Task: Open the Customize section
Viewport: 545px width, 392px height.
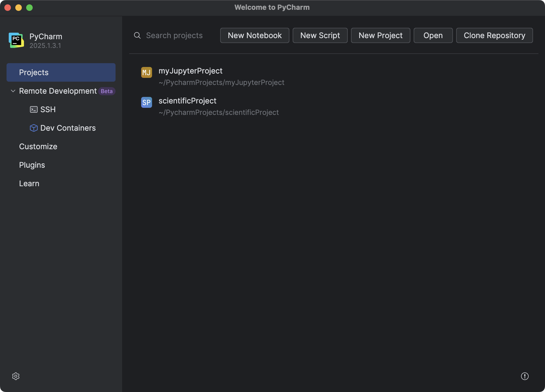Action: pyautogui.click(x=38, y=146)
